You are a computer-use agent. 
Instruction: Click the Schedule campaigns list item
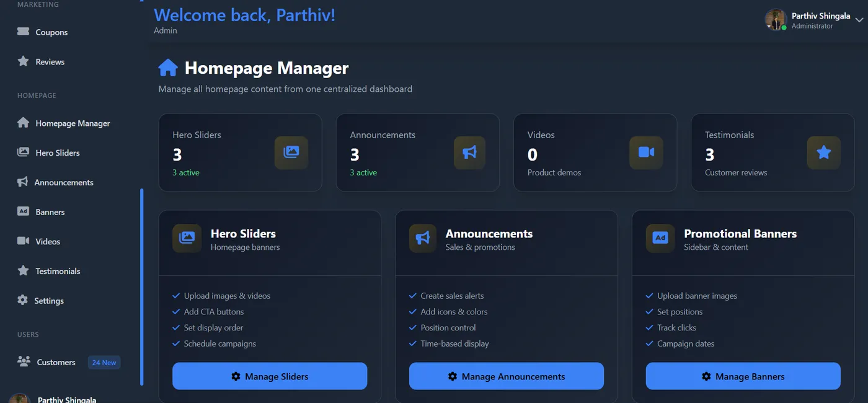click(x=220, y=343)
